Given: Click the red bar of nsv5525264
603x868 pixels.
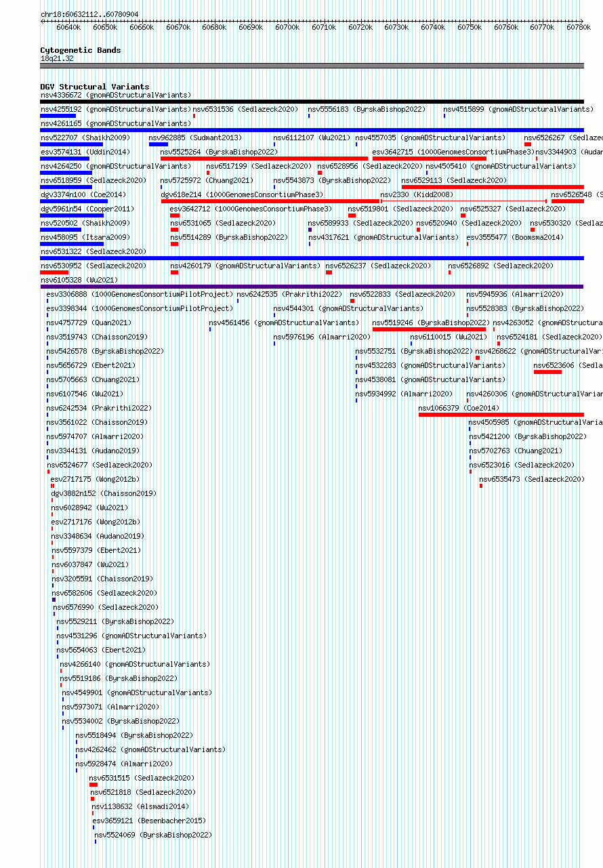Looking at the screenshot, I should point(264,159).
